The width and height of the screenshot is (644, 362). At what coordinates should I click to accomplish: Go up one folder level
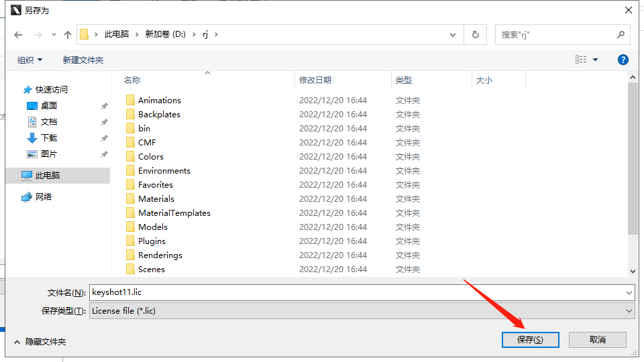pos(68,35)
